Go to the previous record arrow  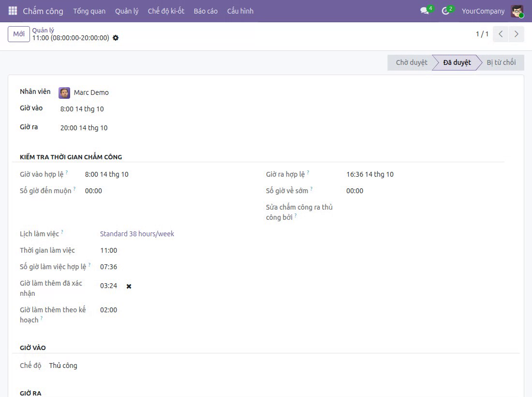click(501, 34)
